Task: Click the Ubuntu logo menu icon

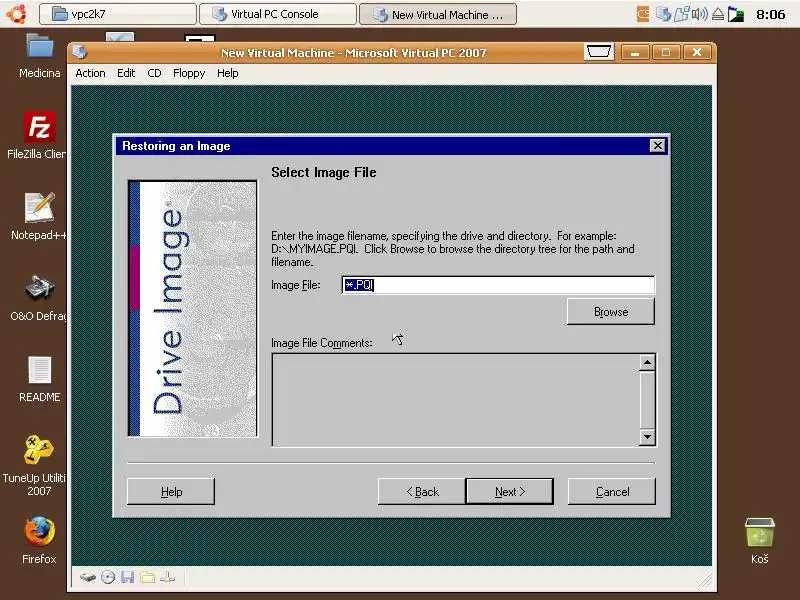Action: pyautogui.click(x=16, y=14)
